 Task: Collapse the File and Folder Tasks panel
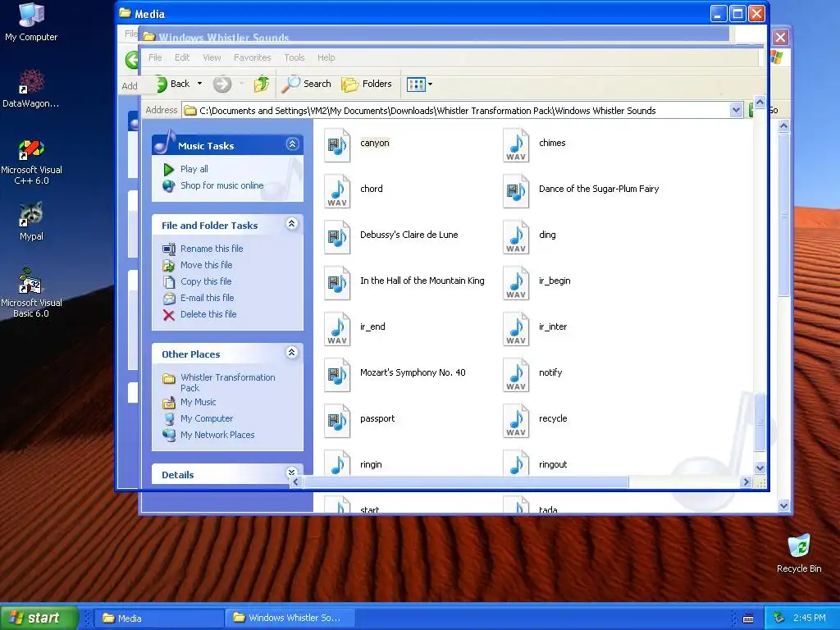(291, 224)
